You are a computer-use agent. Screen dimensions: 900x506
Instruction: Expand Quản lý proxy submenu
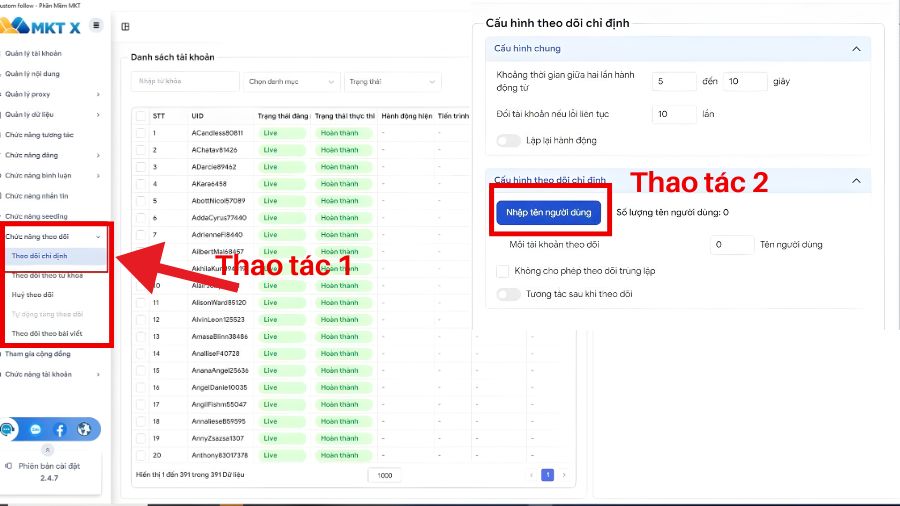[x=98, y=94]
